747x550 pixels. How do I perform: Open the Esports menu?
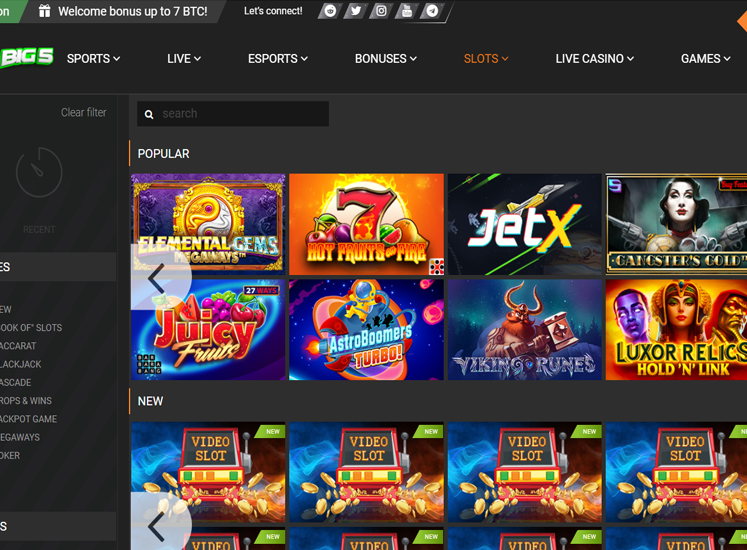pos(277,59)
